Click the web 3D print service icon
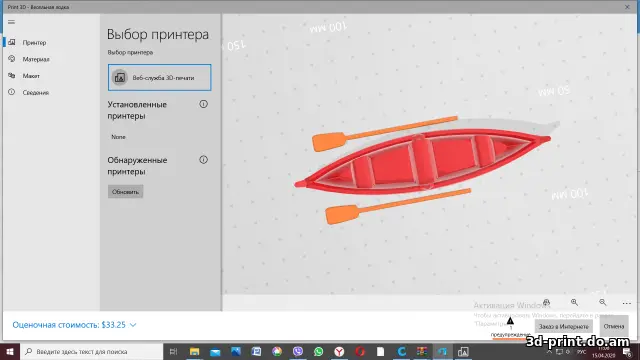Image resolution: width=640 pixels, height=360 pixels. coord(120,78)
